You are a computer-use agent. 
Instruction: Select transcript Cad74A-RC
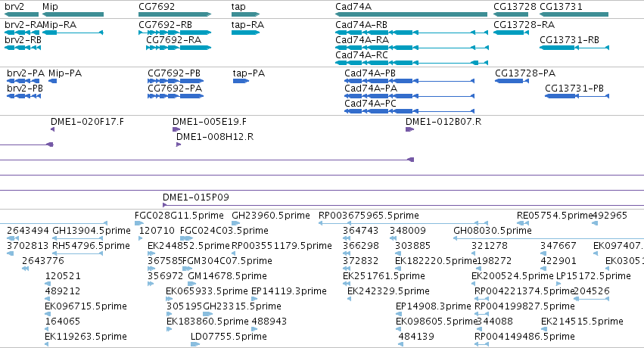coord(412,63)
